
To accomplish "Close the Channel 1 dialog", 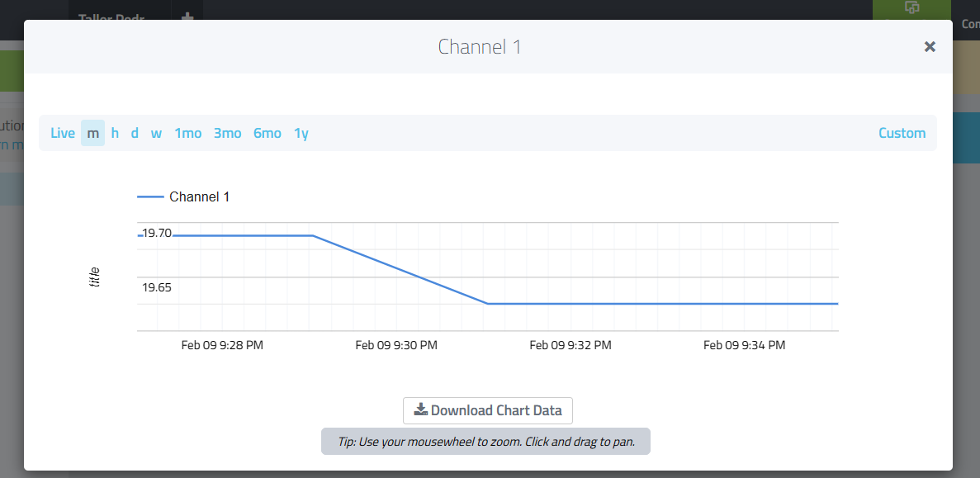I will click(x=930, y=47).
